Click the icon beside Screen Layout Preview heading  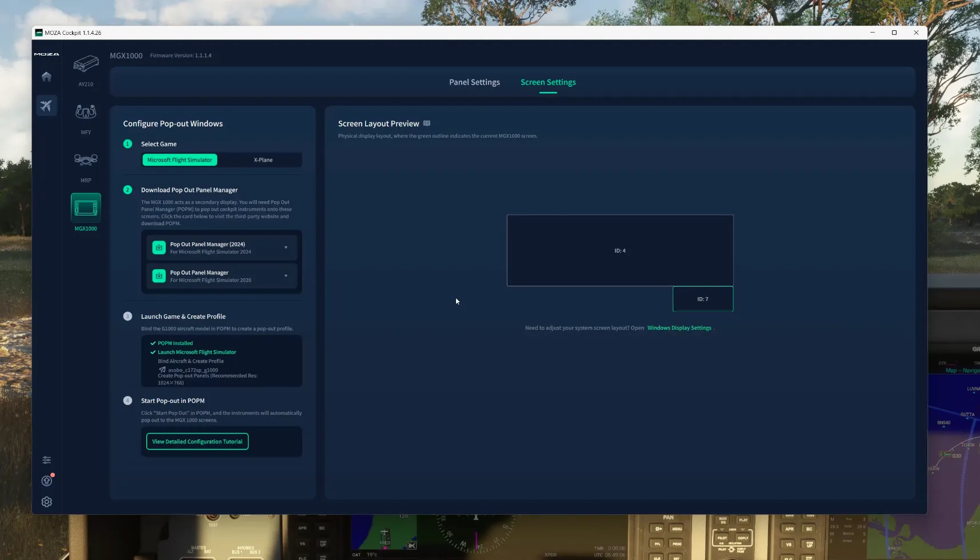(x=427, y=123)
